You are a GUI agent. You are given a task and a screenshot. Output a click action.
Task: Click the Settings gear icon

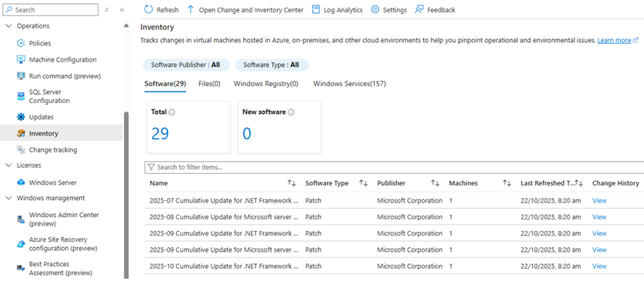pos(375,9)
